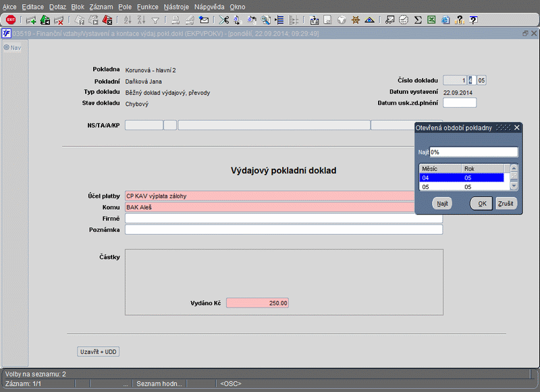
Task: Click the Sigma sum icon
Action: coord(418,20)
